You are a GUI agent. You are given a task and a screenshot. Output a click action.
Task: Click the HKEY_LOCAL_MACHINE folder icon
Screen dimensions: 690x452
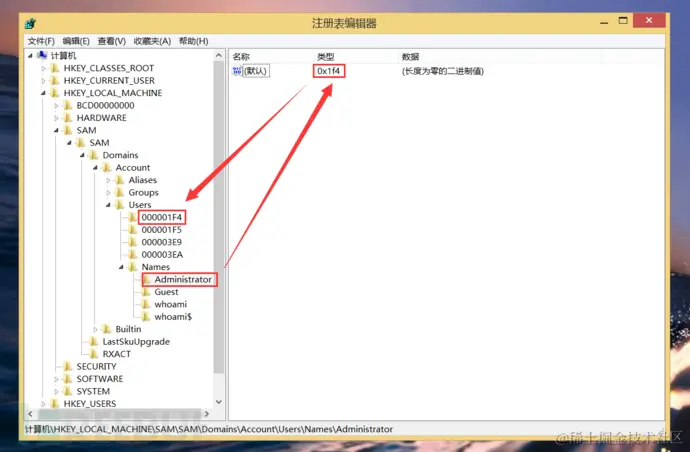55,93
